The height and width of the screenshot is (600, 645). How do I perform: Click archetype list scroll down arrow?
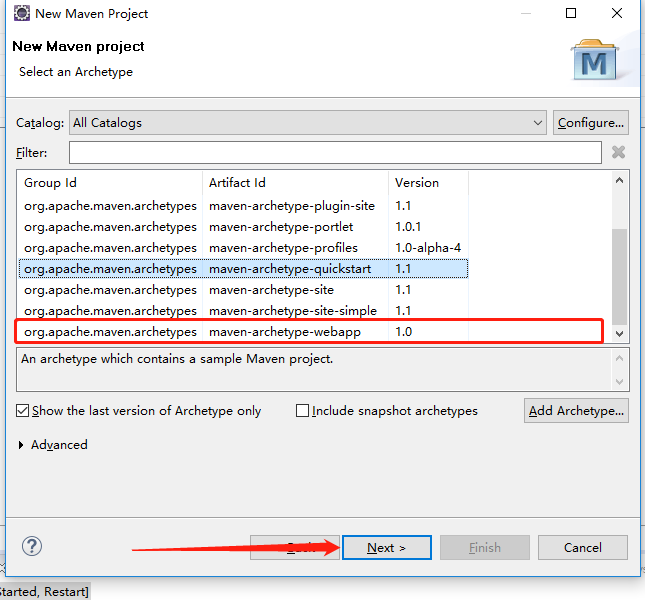(619, 334)
